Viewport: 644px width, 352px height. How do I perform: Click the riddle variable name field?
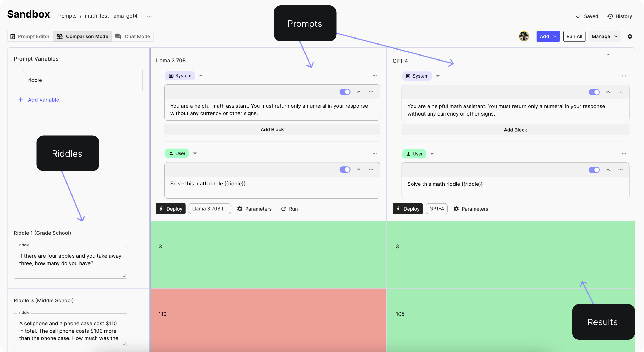[x=82, y=80]
